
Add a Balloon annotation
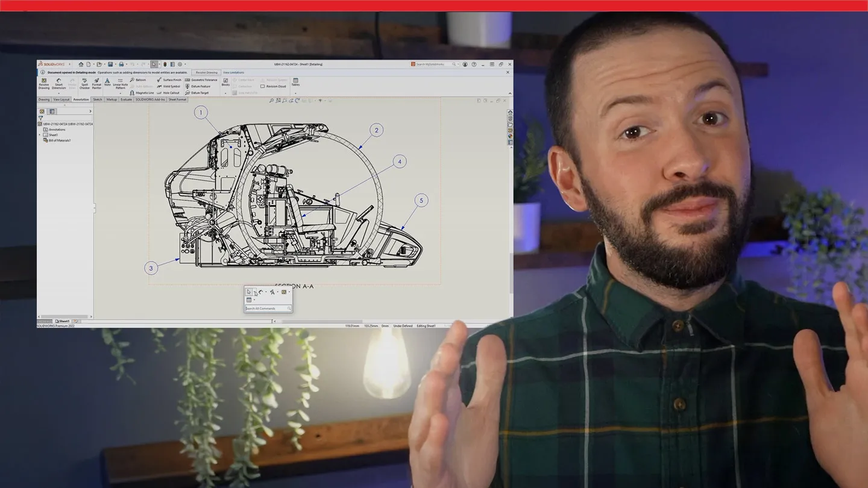(x=138, y=80)
